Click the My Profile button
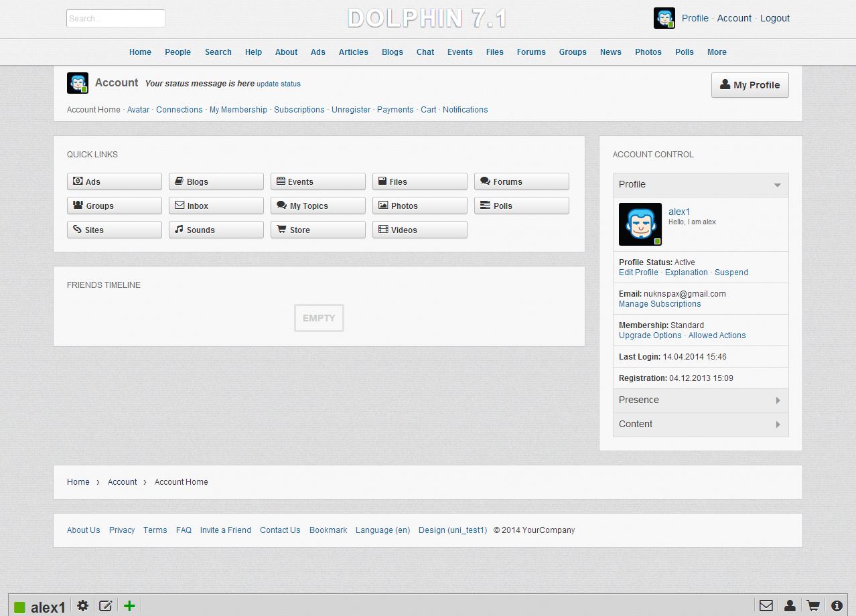Image resolution: width=856 pixels, height=616 pixels. pyautogui.click(x=750, y=85)
